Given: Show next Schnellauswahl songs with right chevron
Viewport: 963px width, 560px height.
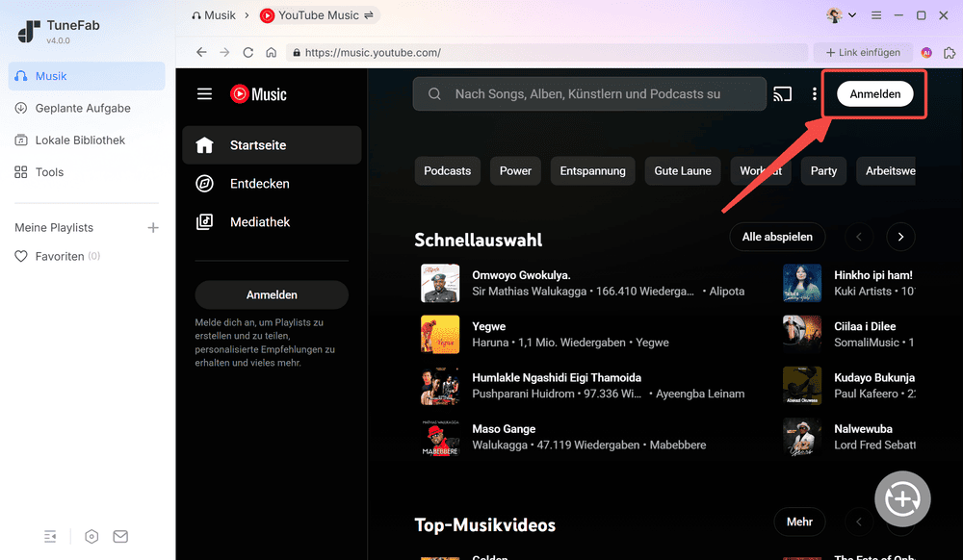Looking at the screenshot, I should (900, 237).
